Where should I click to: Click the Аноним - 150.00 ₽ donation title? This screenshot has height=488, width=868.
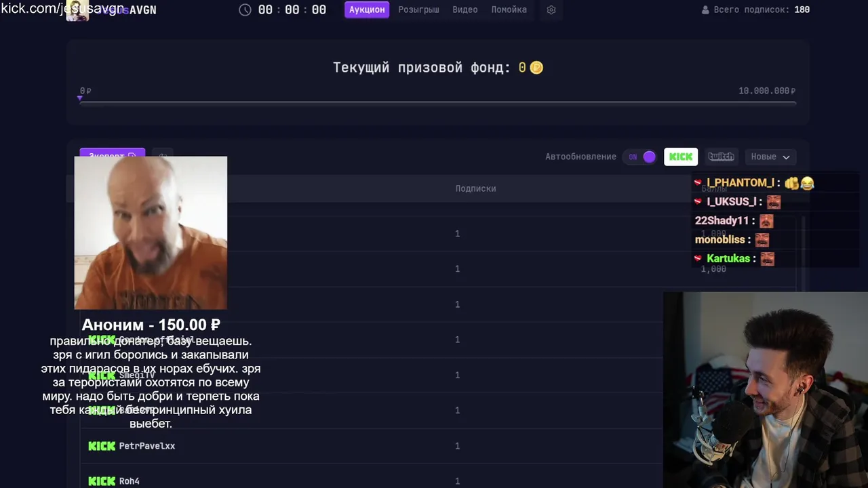point(151,325)
